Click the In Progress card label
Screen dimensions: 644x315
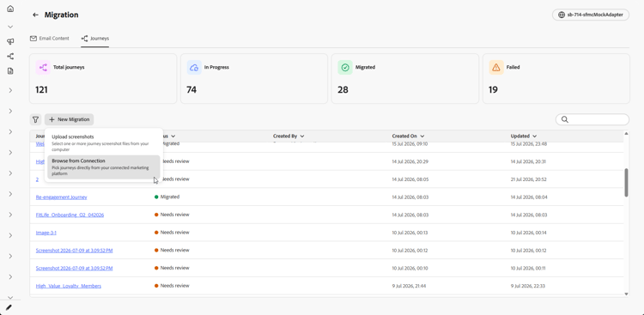point(216,67)
